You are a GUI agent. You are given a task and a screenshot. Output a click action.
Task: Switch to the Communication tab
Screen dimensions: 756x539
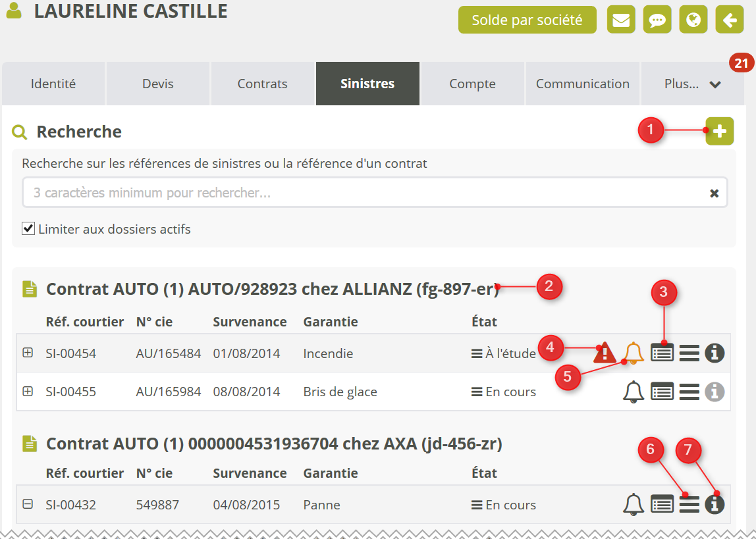[582, 84]
